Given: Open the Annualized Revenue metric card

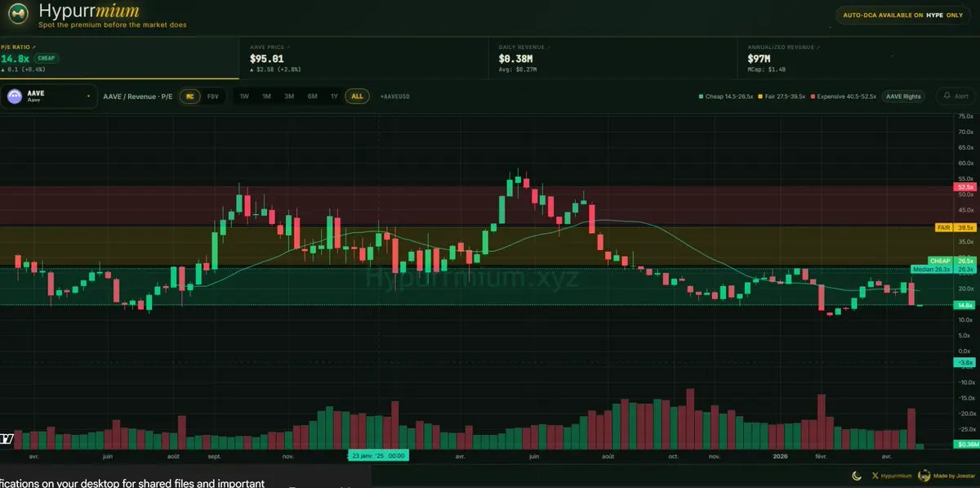Looking at the screenshot, I should pyautogui.click(x=857, y=59).
